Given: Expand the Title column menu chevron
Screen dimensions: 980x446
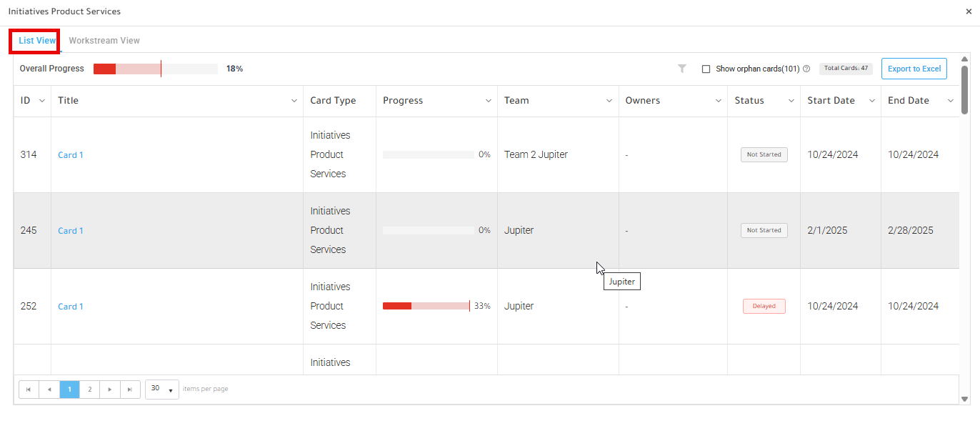Looking at the screenshot, I should tap(294, 101).
